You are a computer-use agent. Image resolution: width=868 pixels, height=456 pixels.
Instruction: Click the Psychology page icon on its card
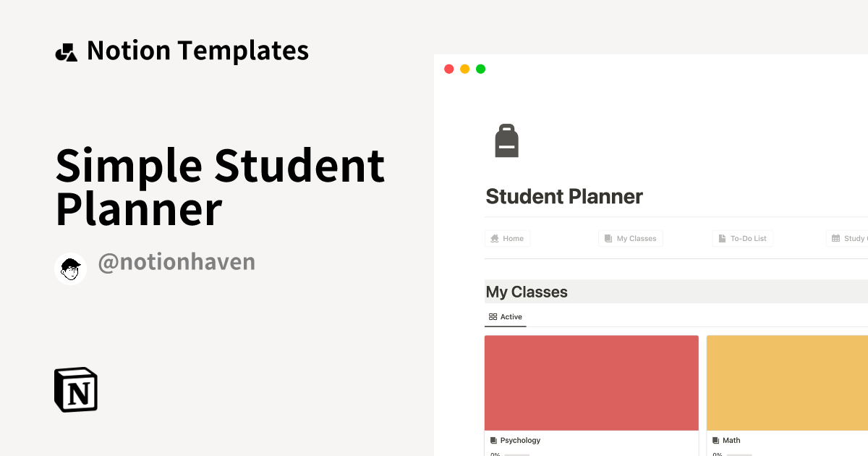coord(494,440)
